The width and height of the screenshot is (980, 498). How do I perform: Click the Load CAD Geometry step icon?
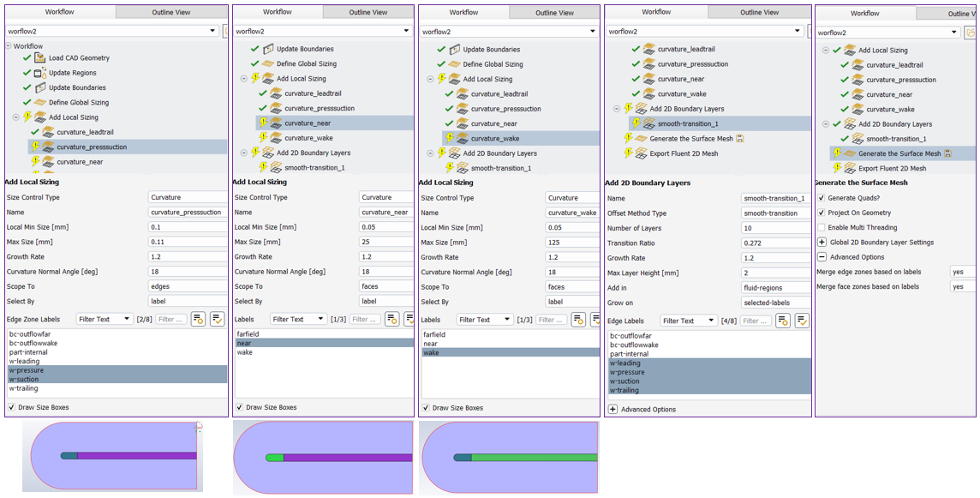click(40, 57)
